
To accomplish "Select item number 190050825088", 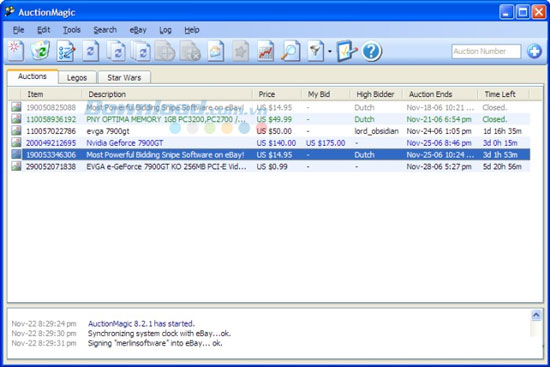I will click(51, 107).
